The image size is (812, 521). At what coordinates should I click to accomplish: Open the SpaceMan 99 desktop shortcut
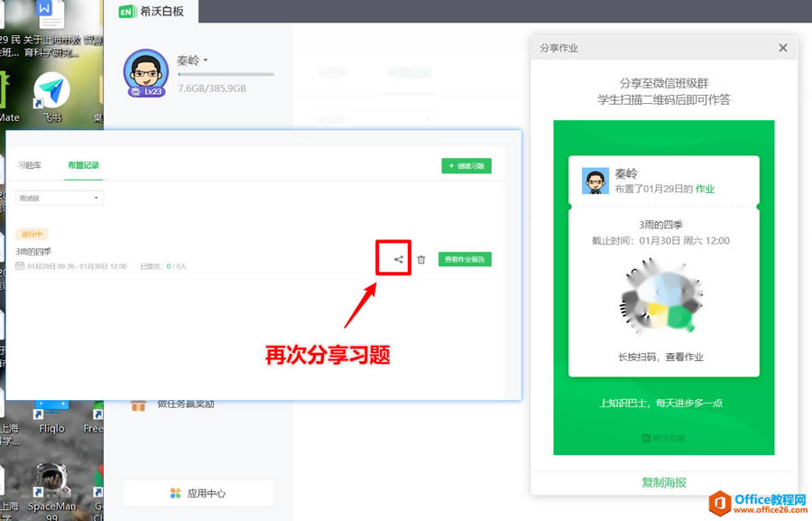coord(51,490)
